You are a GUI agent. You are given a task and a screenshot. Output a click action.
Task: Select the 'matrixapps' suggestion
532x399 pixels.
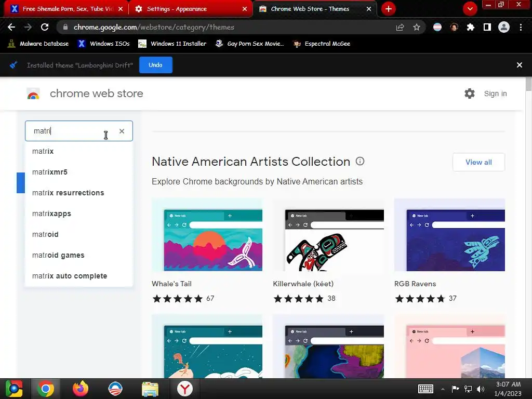tap(79, 214)
